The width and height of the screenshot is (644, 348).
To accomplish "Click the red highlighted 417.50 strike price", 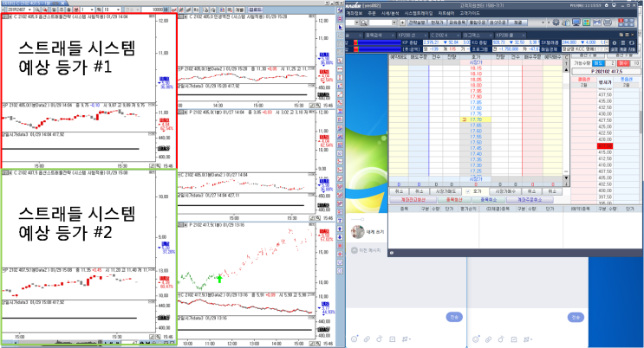I will [605, 145].
